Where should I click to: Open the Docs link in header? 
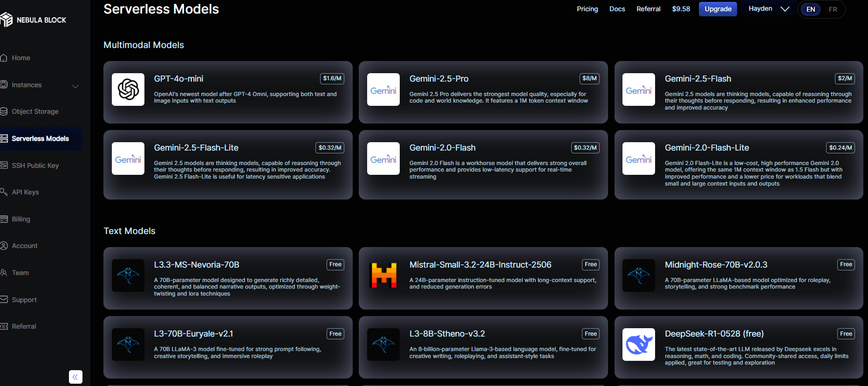pos(617,9)
